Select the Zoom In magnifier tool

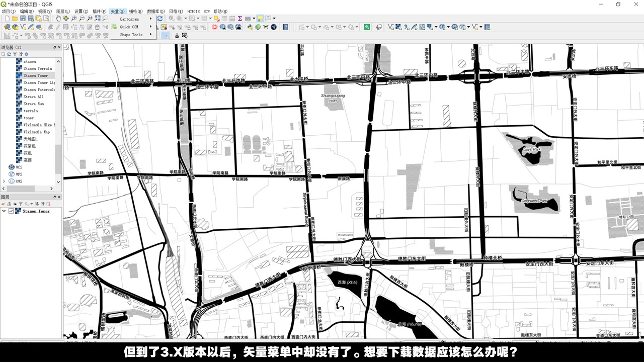[74, 18]
